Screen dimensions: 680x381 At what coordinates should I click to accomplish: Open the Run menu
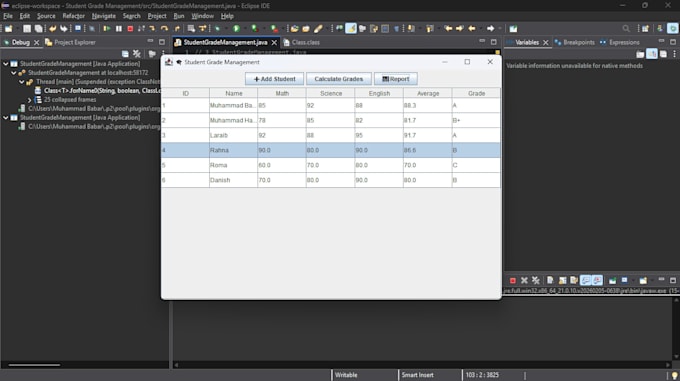pos(179,16)
